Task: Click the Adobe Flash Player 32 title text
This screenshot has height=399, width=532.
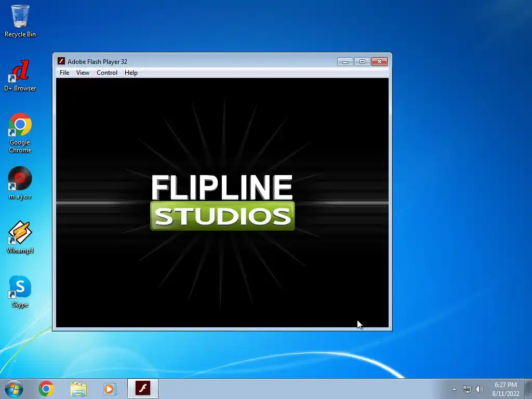Action: coord(97,61)
